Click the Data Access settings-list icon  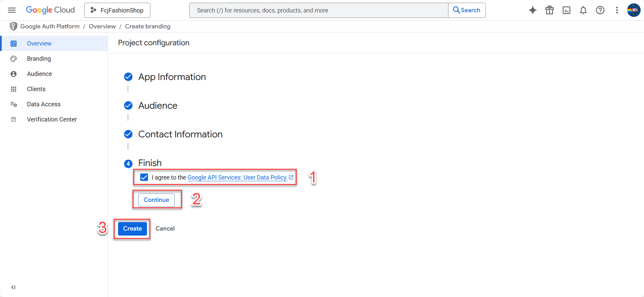coord(13,104)
